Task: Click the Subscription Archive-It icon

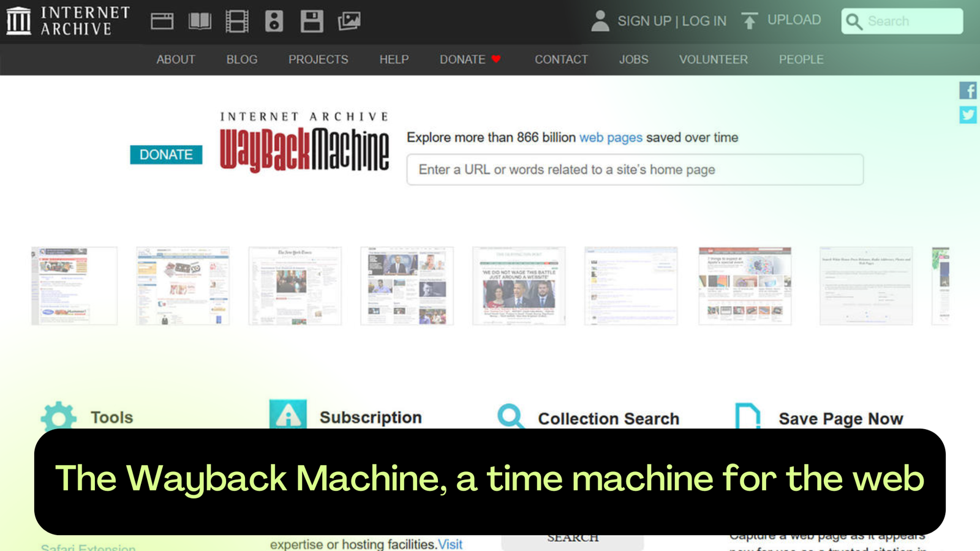Action: (x=288, y=414)
